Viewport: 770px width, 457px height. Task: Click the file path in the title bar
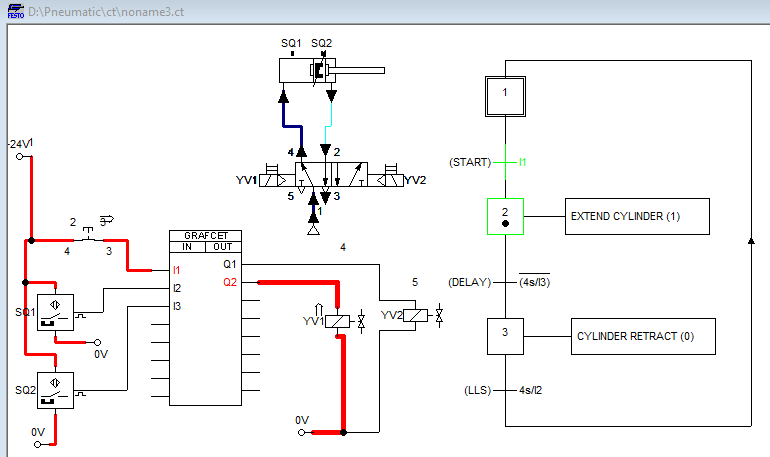coord(106,12)
